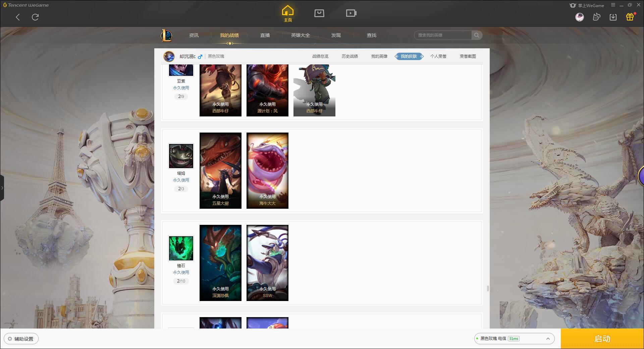Open the gift box icon
Viewport: 644px width, 349px height.
click(x=630, y=17)
